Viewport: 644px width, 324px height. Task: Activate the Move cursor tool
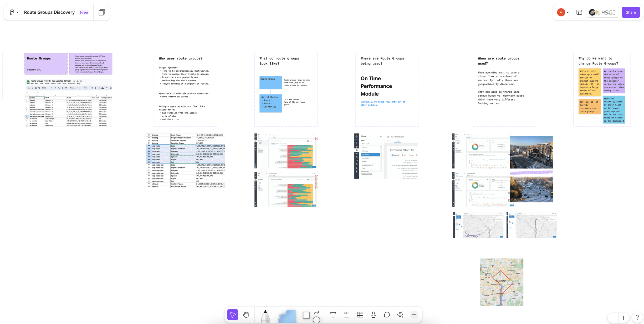coord(233,315)
